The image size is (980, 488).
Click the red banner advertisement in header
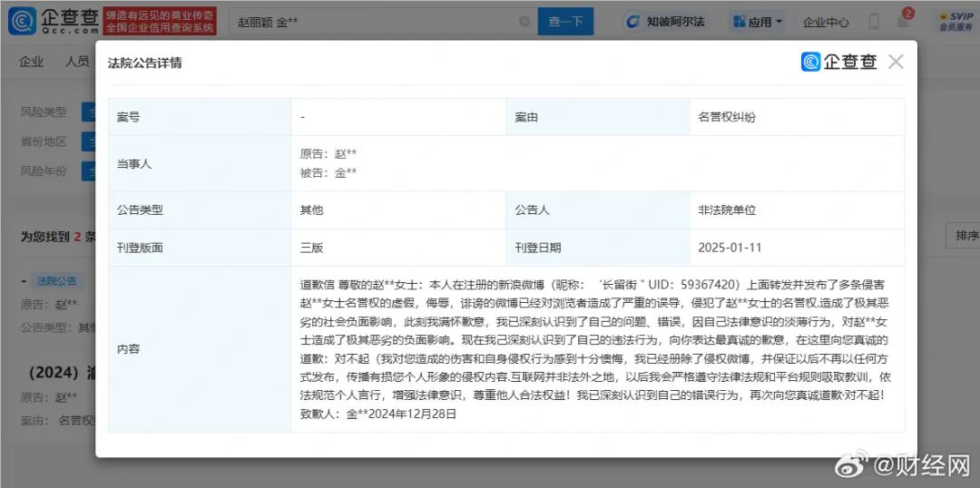click(160, 21)
